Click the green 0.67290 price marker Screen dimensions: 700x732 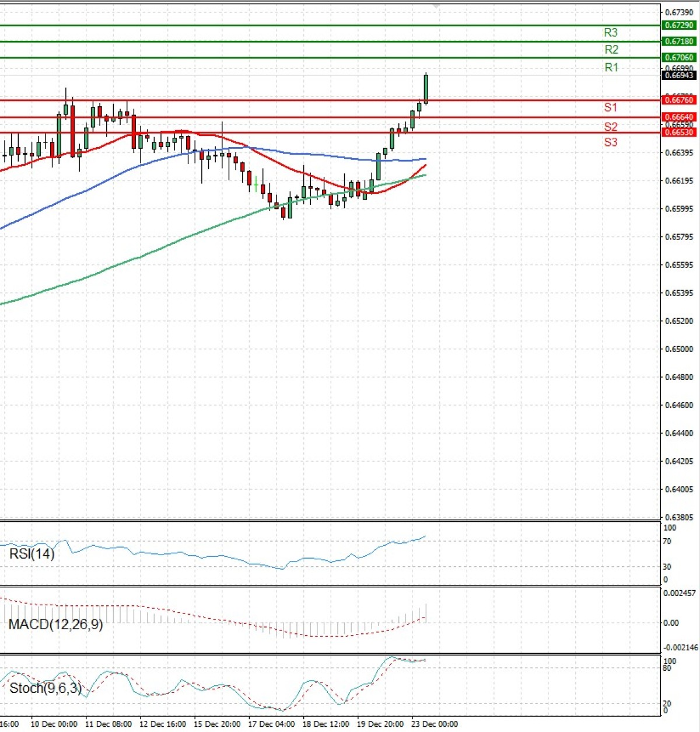tap(678, 25)
